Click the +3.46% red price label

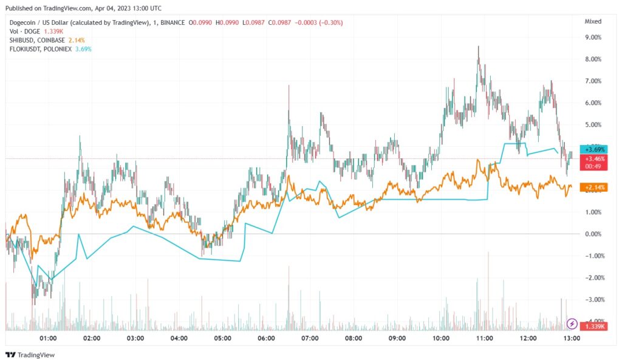tap(594, 163)
